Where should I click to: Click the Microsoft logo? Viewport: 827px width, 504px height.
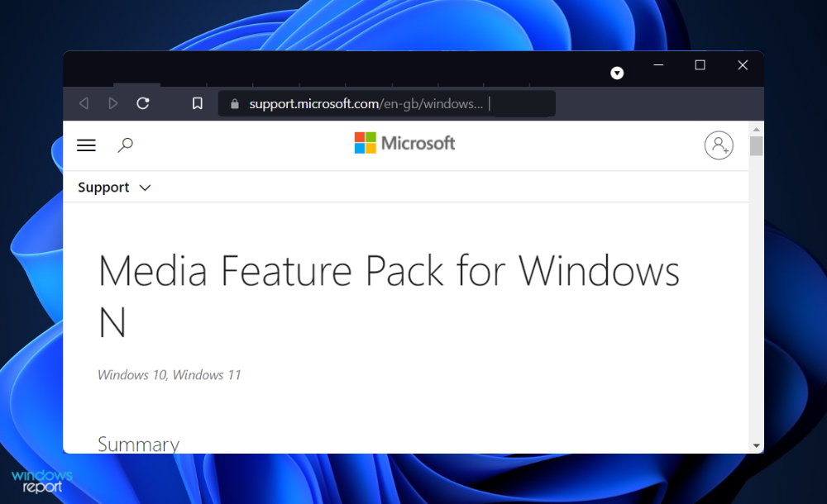[404, 143]
